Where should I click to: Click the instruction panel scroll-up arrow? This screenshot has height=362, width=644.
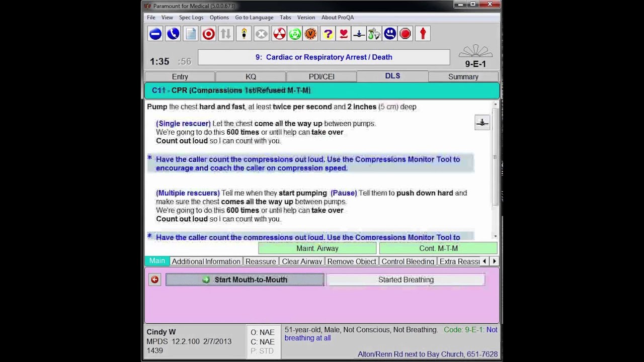(495, 105)
